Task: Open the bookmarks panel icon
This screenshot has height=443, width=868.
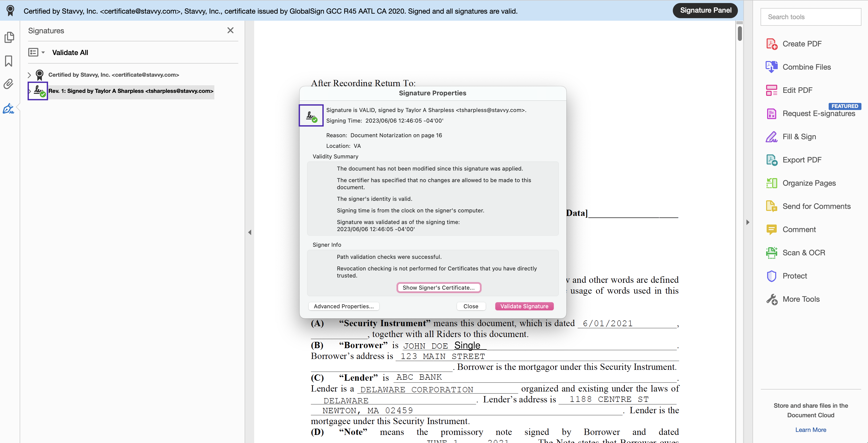Action: (x=9, y=61)
